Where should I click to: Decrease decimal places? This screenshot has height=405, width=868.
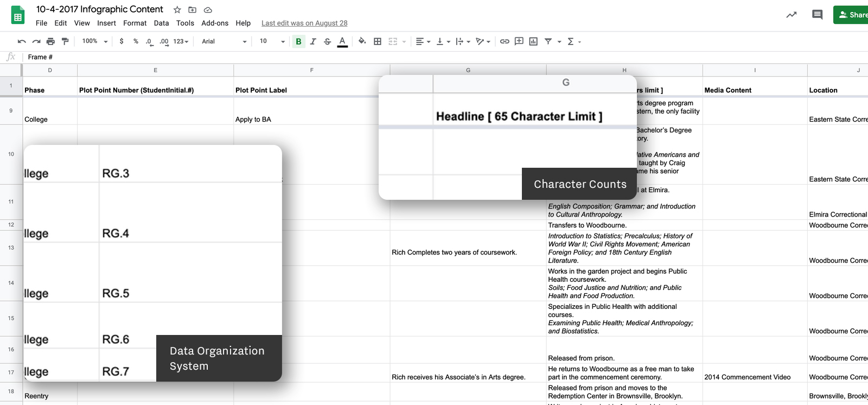coord(149,41)
